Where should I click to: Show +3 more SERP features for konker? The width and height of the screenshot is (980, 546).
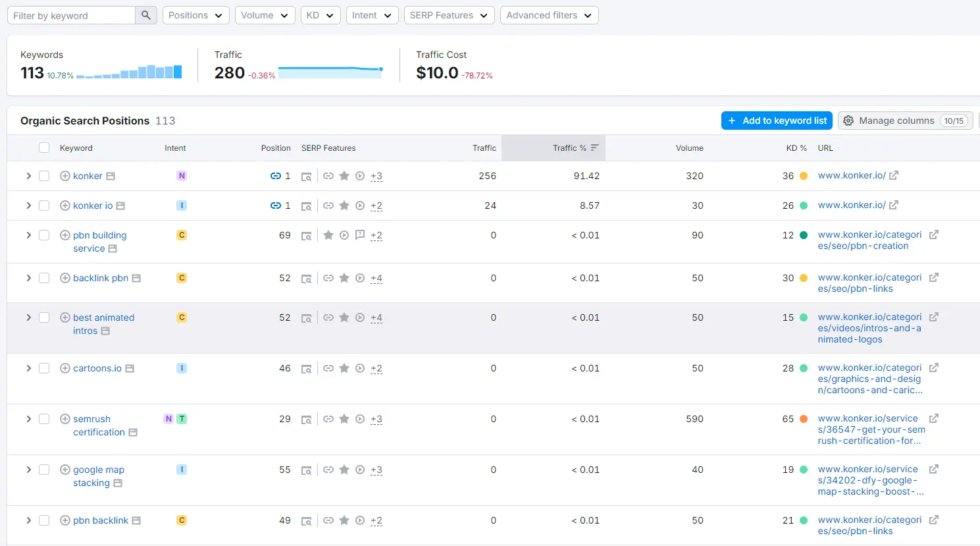[x=376, y=176]
